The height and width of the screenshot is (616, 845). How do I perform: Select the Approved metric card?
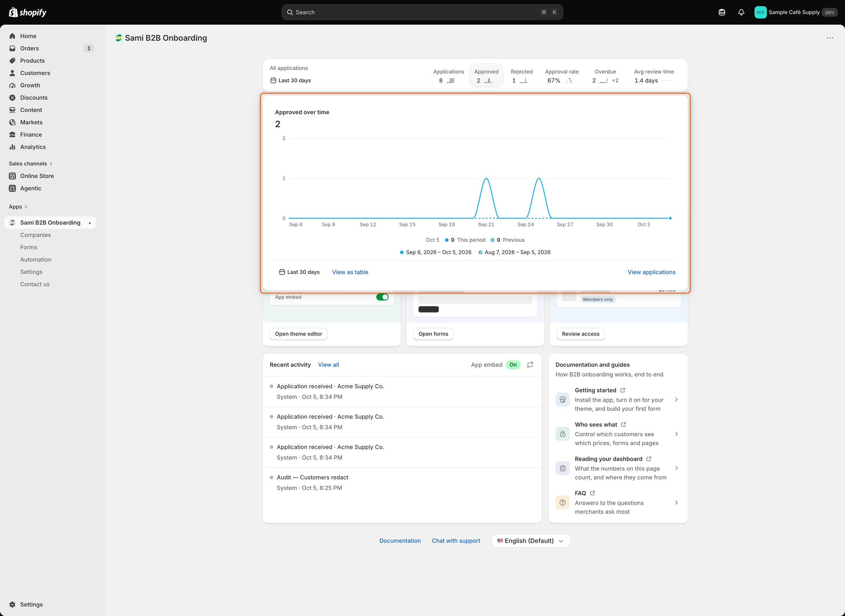(486, 76)
